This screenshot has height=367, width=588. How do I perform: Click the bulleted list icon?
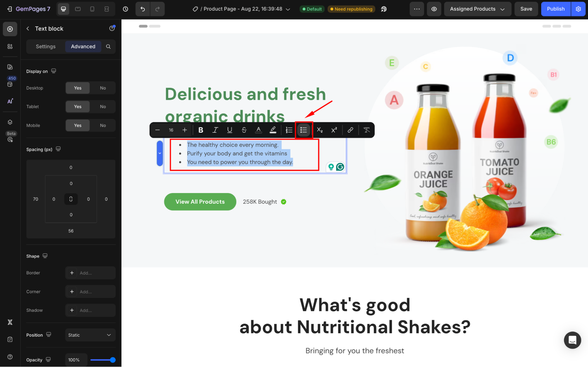click(304, 130)
